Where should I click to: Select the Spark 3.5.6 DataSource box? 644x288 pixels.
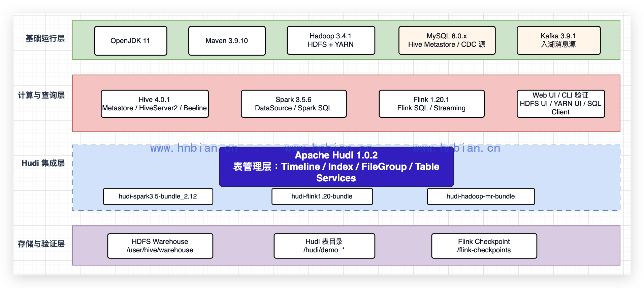tap(294, 104)
